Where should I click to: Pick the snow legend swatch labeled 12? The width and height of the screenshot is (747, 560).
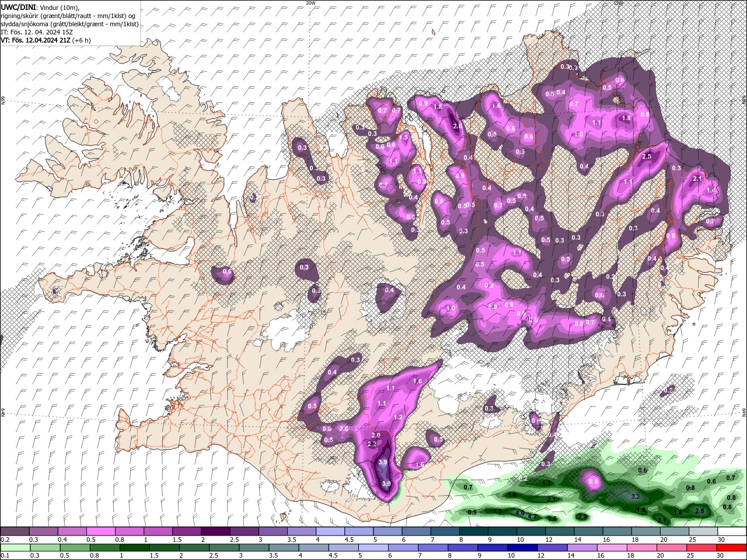point(558,531)
